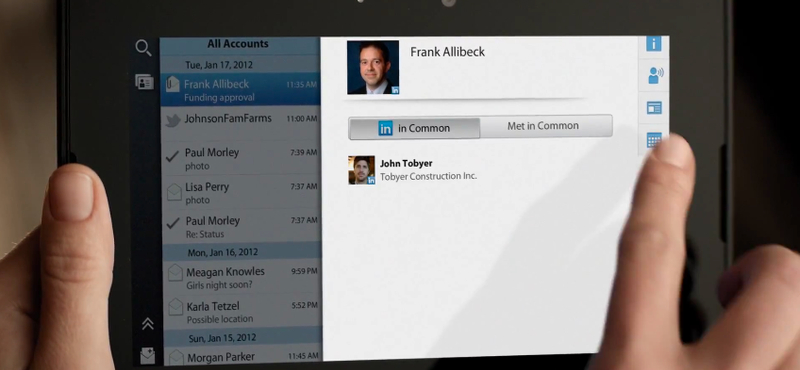Viewport: 800px width, 370px height.
Task: Tap Frank Allibeck's profile photo
Action: pyautogui.click(x=373, y=67)
